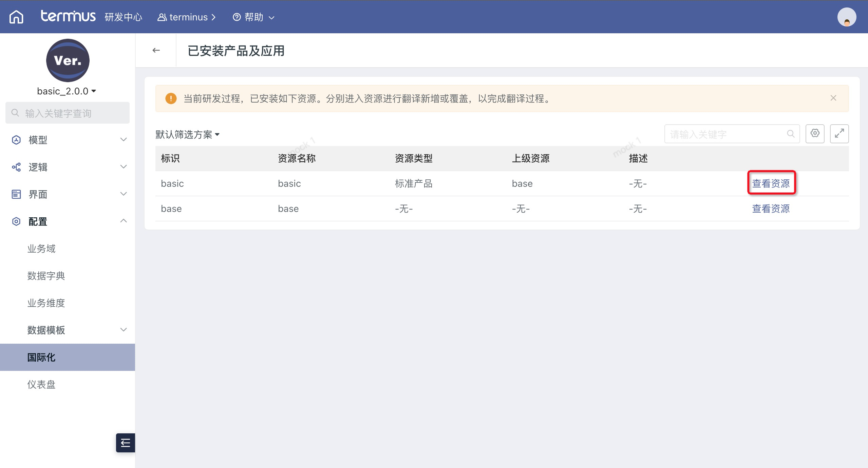Click 查看资源 for the base row

(771, 209)
